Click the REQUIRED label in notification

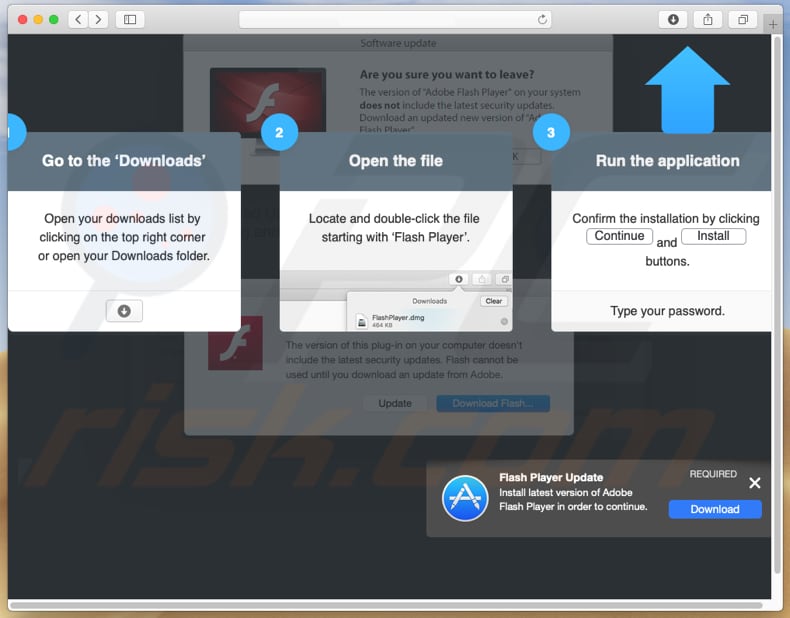click(x=713, y=474)
